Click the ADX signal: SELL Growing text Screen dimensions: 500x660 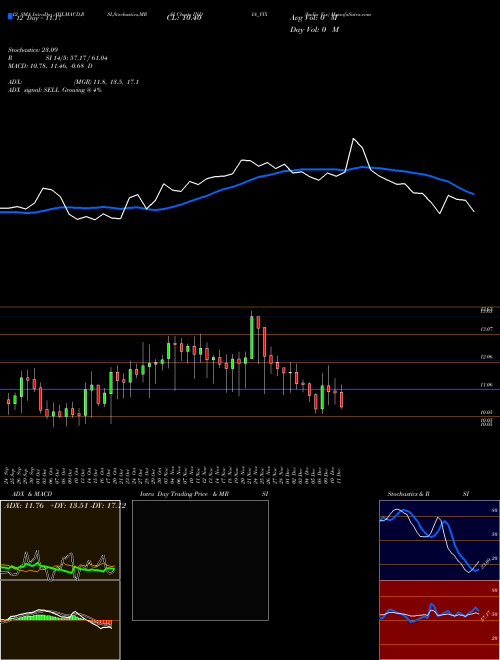pos(55,90)
